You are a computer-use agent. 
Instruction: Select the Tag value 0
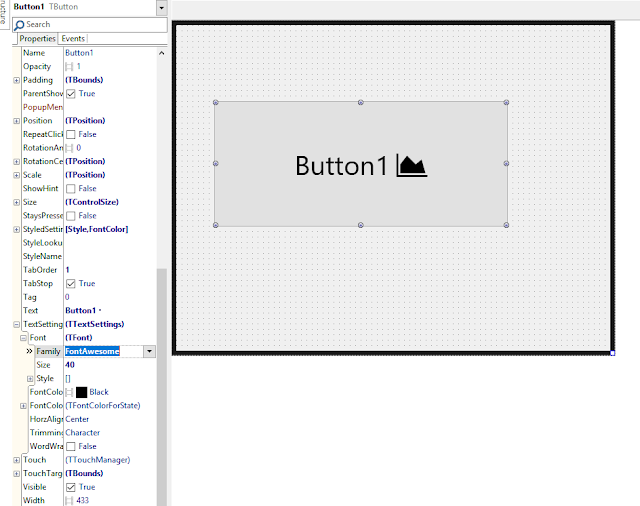67,297
